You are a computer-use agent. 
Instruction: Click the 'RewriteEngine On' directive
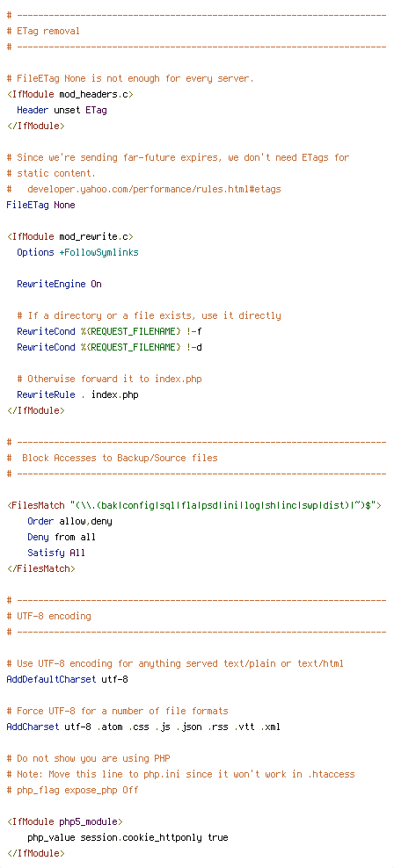(59, 284)
